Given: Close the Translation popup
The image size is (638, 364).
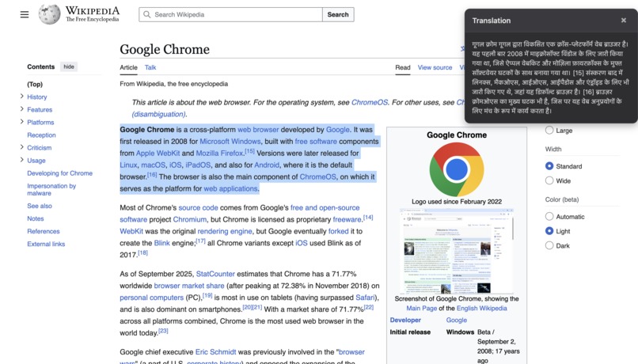Looking at the screenshot, I should point(623,21).
